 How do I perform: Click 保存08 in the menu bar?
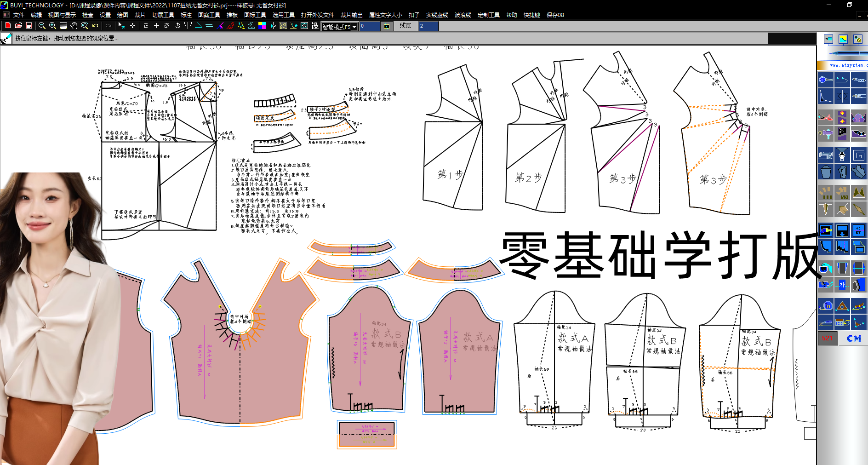pyautogui.click(x=555, y=15)
